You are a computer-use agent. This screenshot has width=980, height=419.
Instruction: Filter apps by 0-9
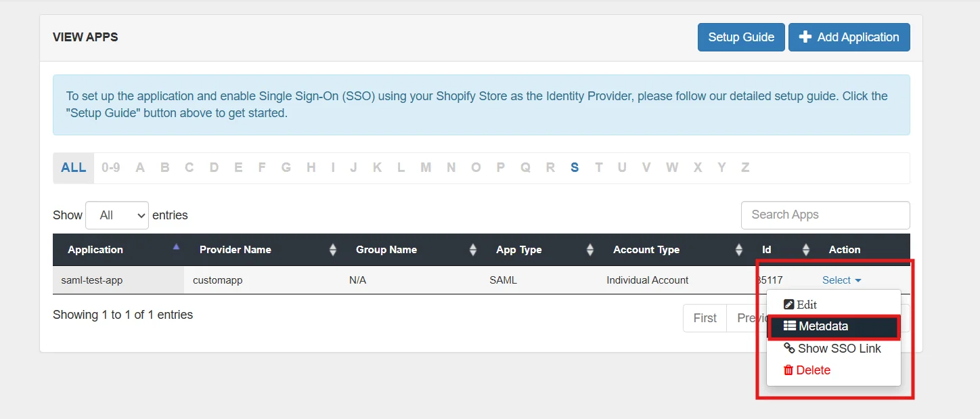[111, 167]
